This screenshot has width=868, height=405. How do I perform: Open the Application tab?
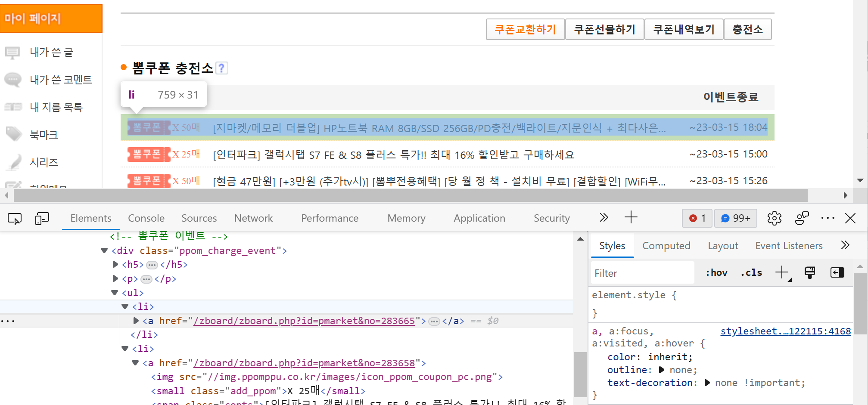(x=479, y=218)
